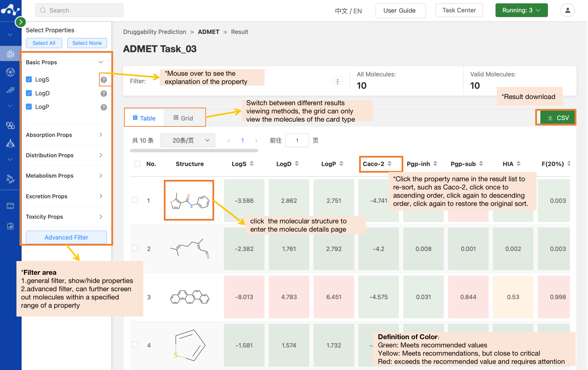Select the robot icon in the sidebar

pyautogui.click(x=10, y=143)
